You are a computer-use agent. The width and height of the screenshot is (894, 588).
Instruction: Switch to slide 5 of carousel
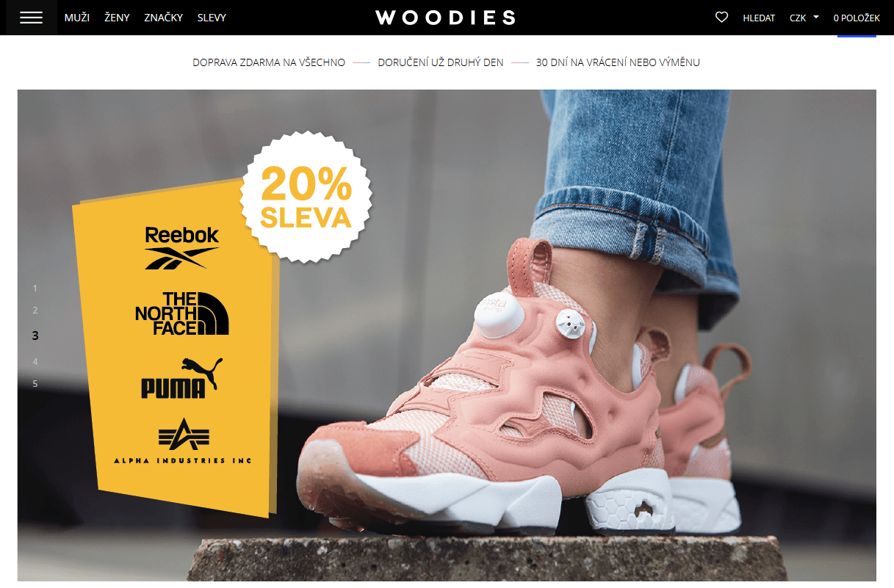[35, 383]
